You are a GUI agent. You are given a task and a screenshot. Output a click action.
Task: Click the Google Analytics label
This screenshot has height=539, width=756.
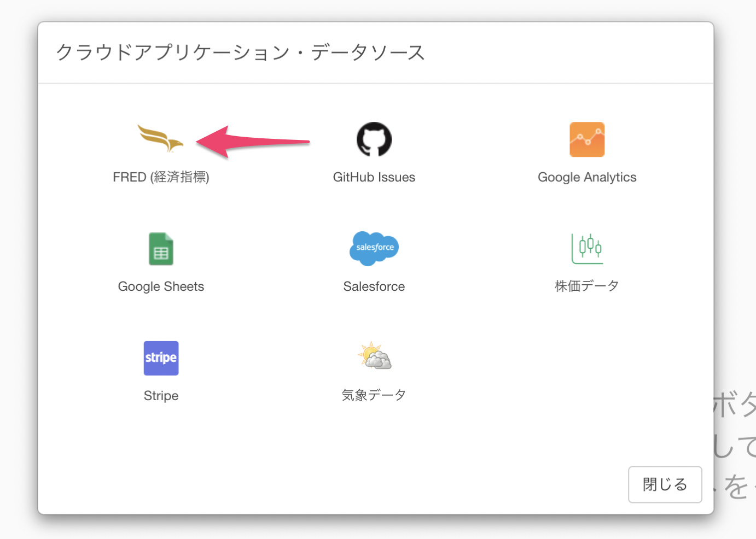[x=587, y=177]
